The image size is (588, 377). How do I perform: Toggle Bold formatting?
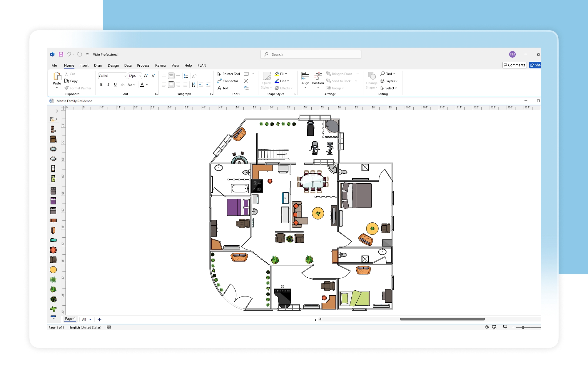(x=101, y=85)
